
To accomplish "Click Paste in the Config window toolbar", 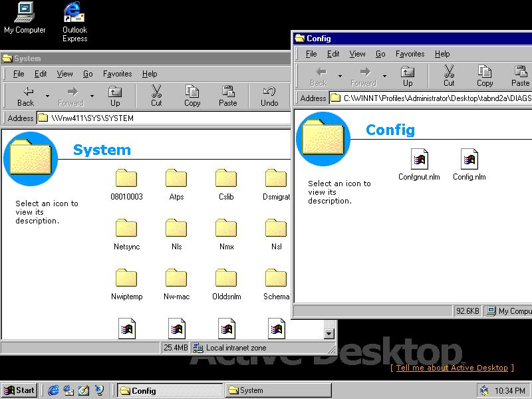I will (521, 76).
